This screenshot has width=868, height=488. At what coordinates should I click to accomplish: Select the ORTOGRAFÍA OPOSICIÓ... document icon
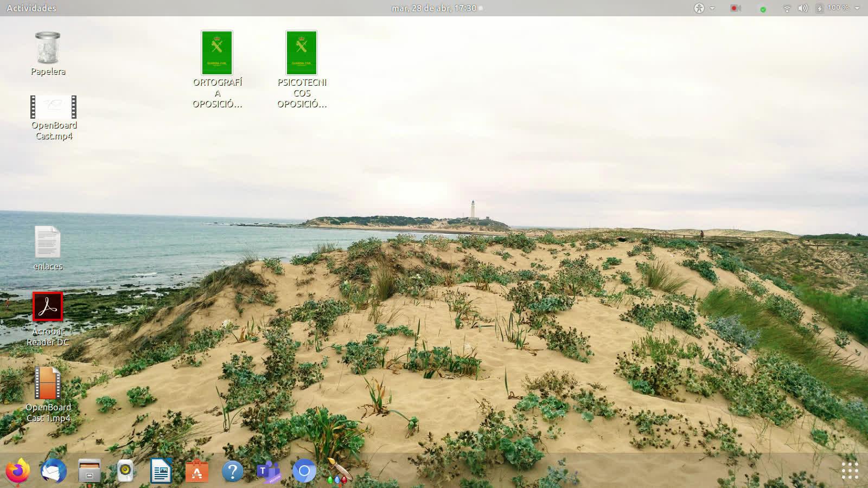coord(217,53)
